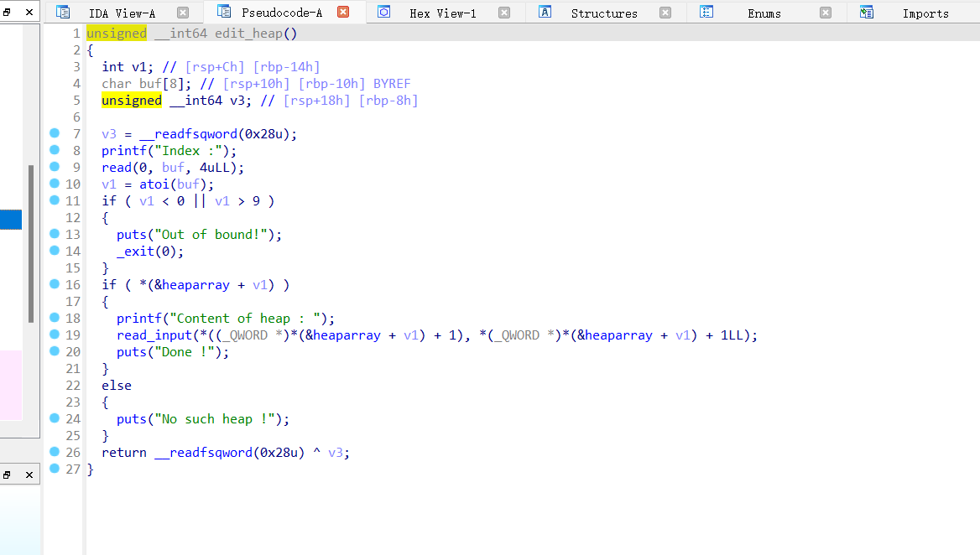980x555 pixels.
Task: Click the Imports tab icon
Action: [866, 12]
